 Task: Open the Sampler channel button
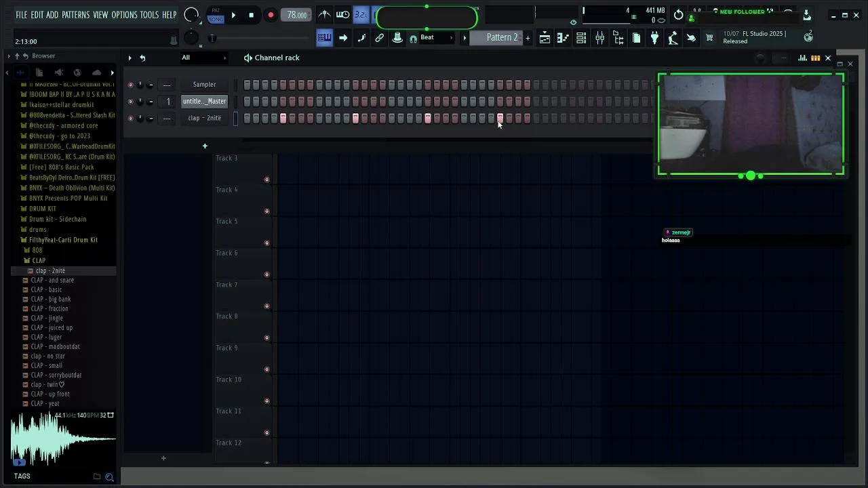pos(204,85)
